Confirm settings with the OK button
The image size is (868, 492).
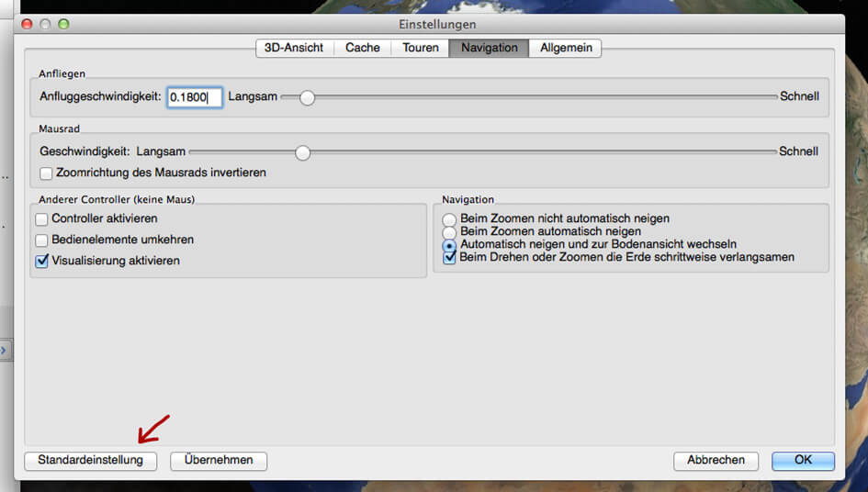(x=803, y=461)
